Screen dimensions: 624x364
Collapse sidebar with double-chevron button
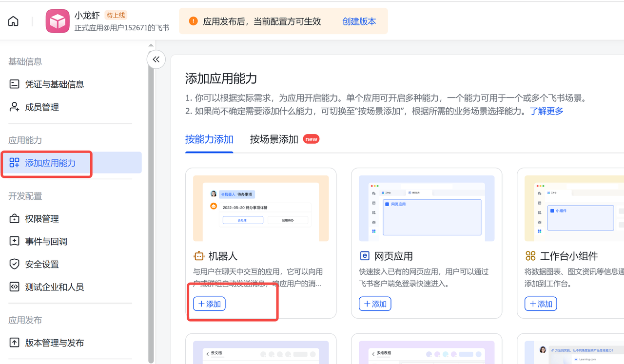(x=156, y=59)
